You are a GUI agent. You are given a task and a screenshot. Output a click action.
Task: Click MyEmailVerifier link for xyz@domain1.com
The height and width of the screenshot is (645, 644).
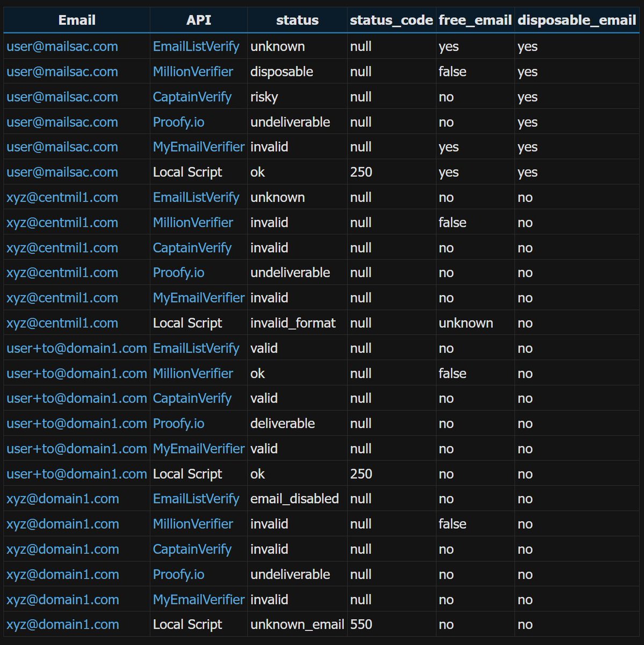[x=199, y=599]
